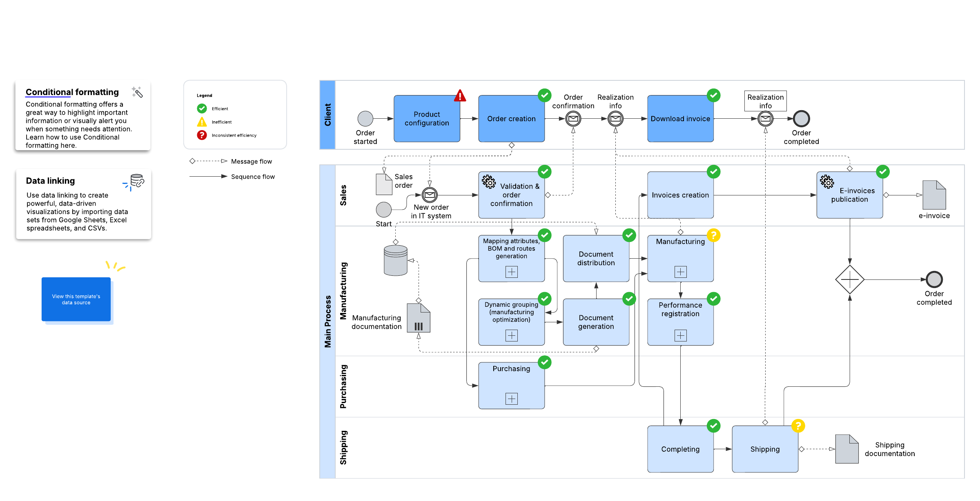The height and width of the screenshot is (501, 980).
Task: Click the Order confirmation envelope event
Action: [x=573, y=119]
